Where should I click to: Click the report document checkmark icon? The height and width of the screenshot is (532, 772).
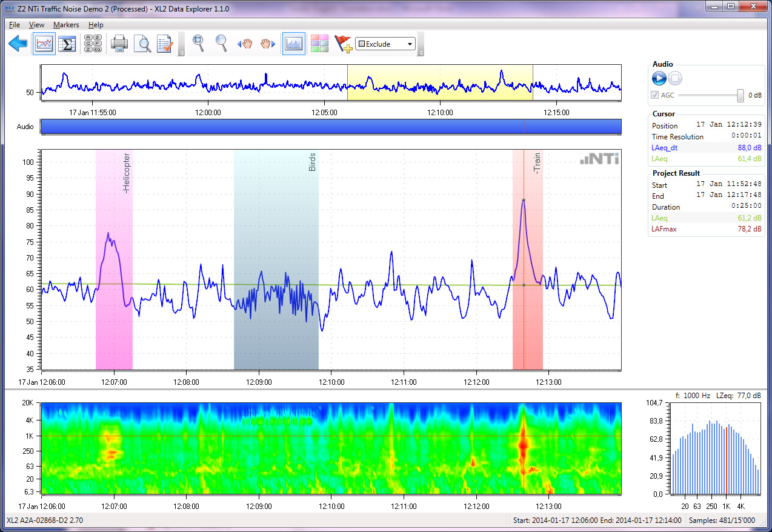click(165, 44)
